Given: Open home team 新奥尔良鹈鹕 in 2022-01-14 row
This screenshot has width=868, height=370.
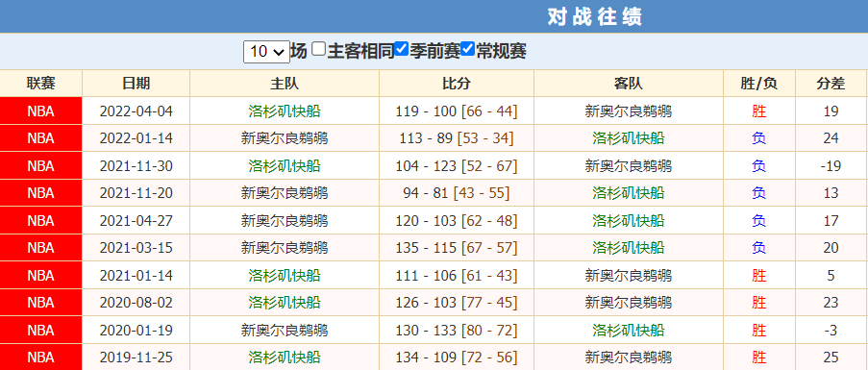Looking at the screenshot, I should (285, 138).
